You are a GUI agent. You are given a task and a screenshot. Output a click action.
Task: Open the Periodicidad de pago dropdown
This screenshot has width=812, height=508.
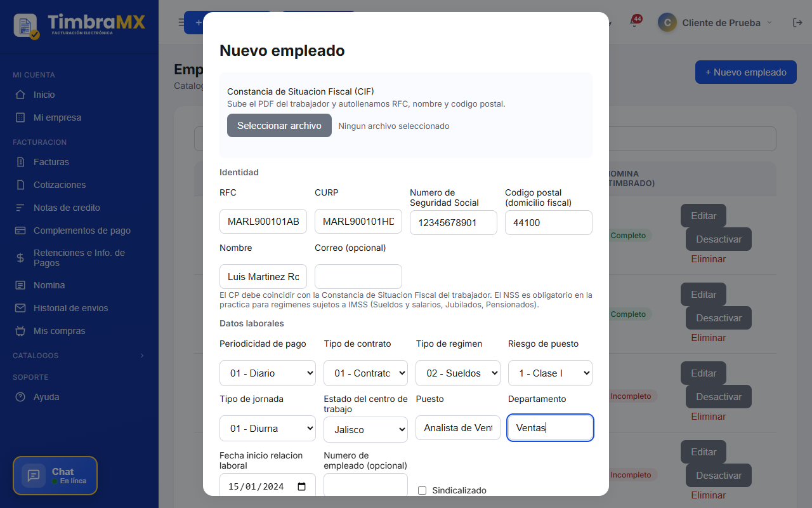268,373
